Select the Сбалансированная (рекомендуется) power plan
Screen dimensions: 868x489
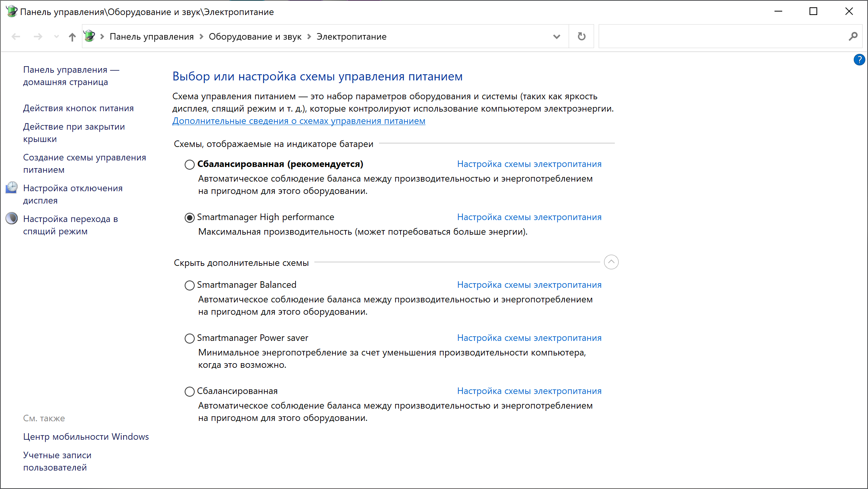pos(190,165)
